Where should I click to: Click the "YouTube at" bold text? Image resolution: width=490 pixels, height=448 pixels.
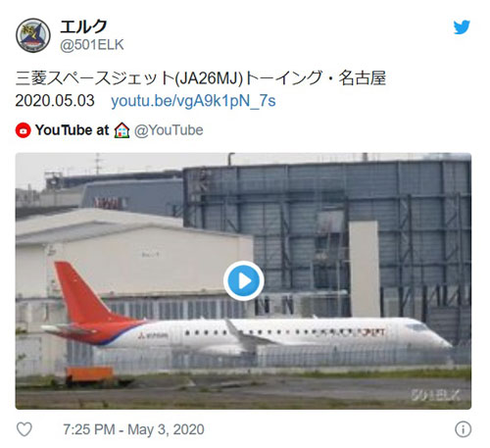tap(73, 130)
